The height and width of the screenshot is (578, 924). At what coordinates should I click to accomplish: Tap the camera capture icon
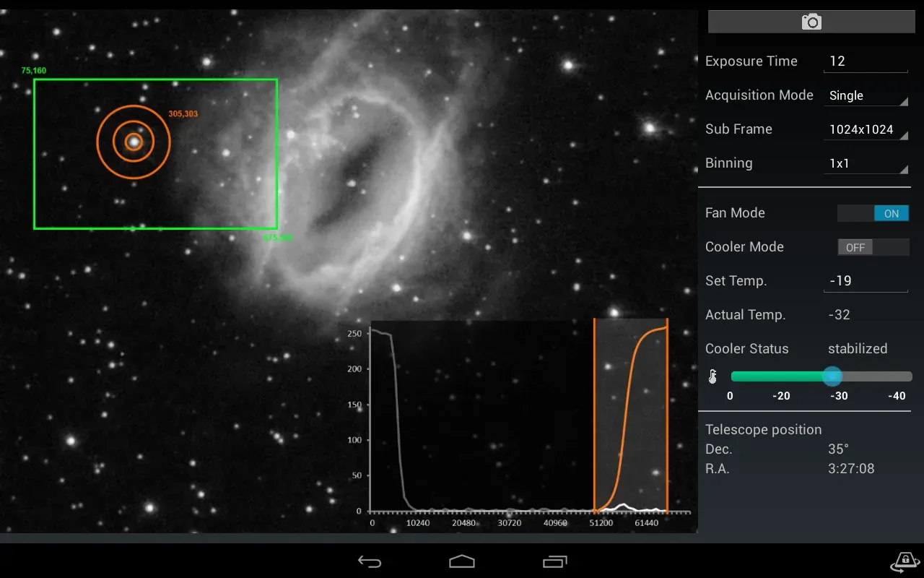click(811, 22)
